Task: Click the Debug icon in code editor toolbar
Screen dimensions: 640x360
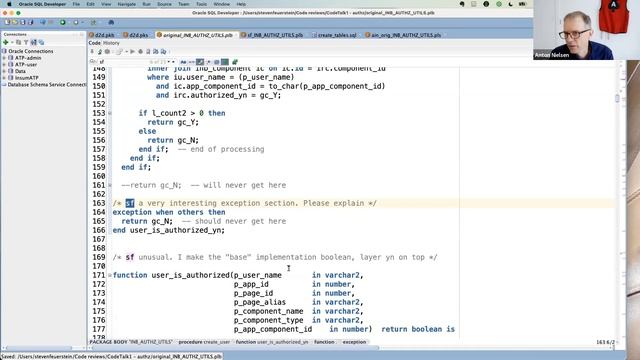Action: coord(140,51)
